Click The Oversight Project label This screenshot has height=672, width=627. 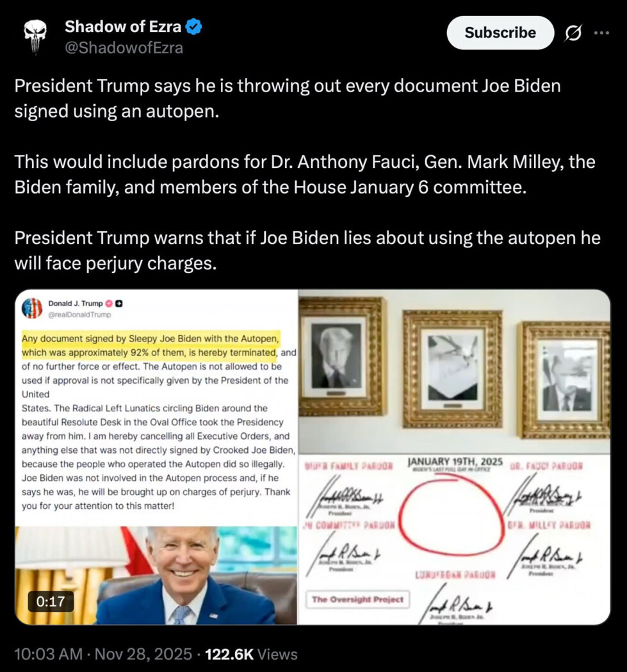pos(357,599)
